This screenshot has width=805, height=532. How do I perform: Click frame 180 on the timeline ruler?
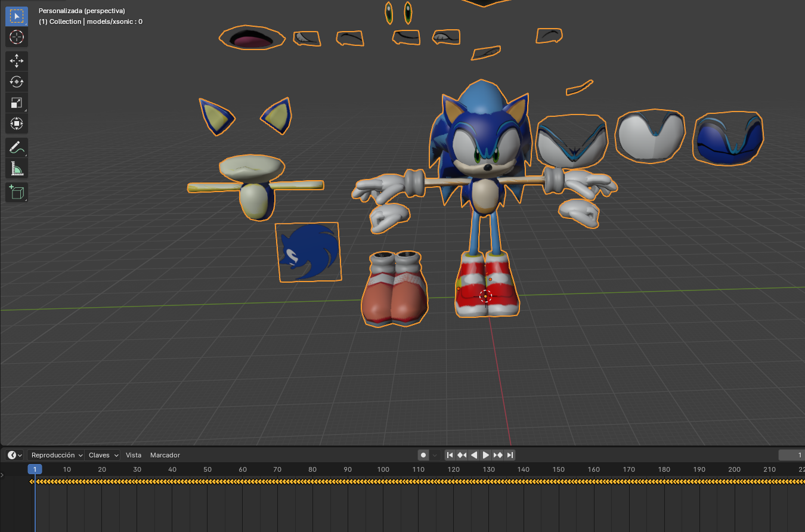[x=664, y=469]
